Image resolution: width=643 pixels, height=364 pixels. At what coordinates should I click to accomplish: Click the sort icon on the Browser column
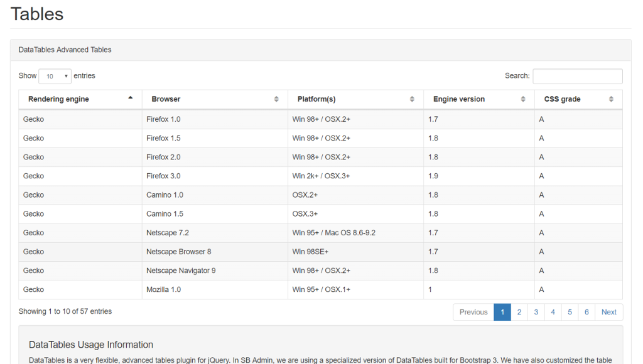tap(276, 99)
